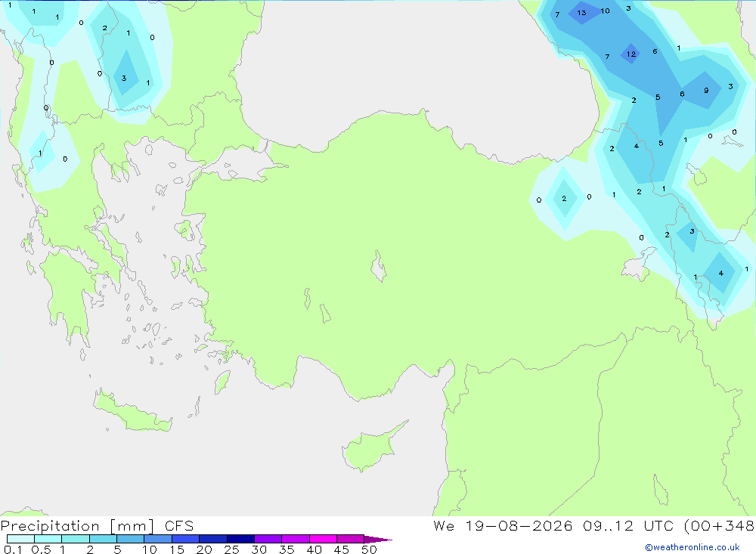This screenshot has height=554, width=756.
Task: Click legend label '35'
Action: tap(287, 549)
